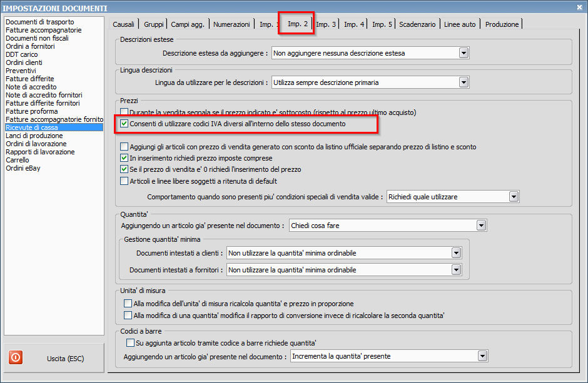Choose 'Ordini a fornitori' from the list
The width and height of the screenshot is (588, 383).
30,46
